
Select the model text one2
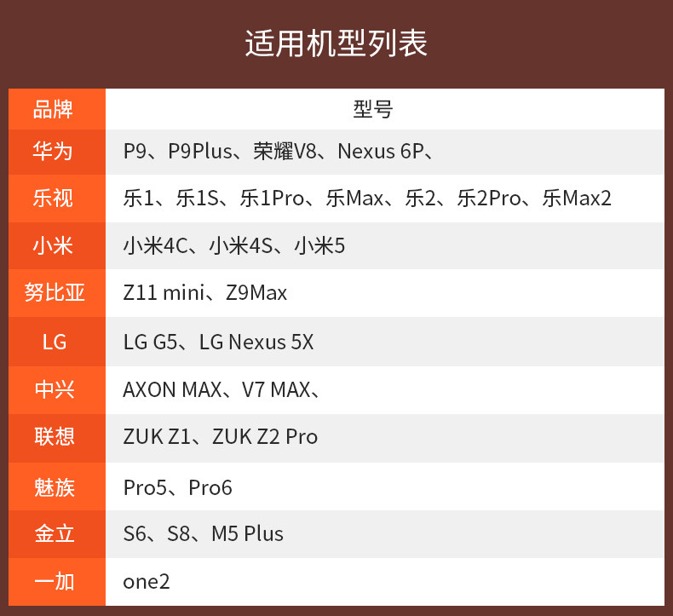[x=147, y=582]
